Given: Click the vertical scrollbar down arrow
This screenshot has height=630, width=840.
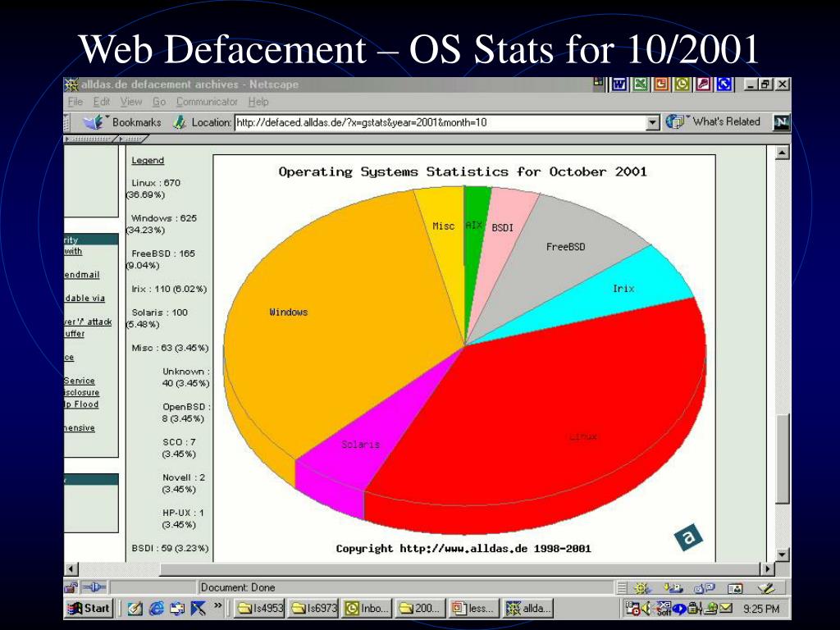Looking at the screenshot, I should (783, 555).
